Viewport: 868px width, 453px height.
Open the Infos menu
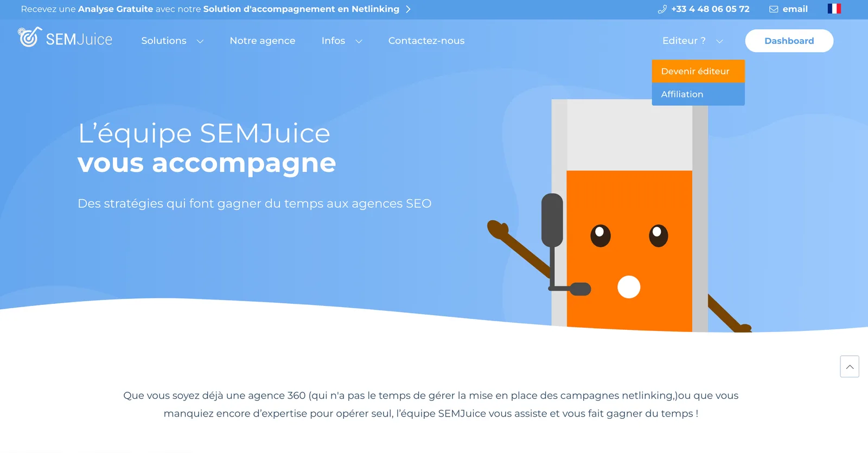(x=333, y=41)
